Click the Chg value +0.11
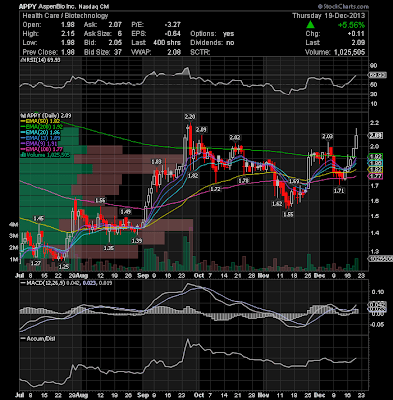 click(x=356, y=34)
